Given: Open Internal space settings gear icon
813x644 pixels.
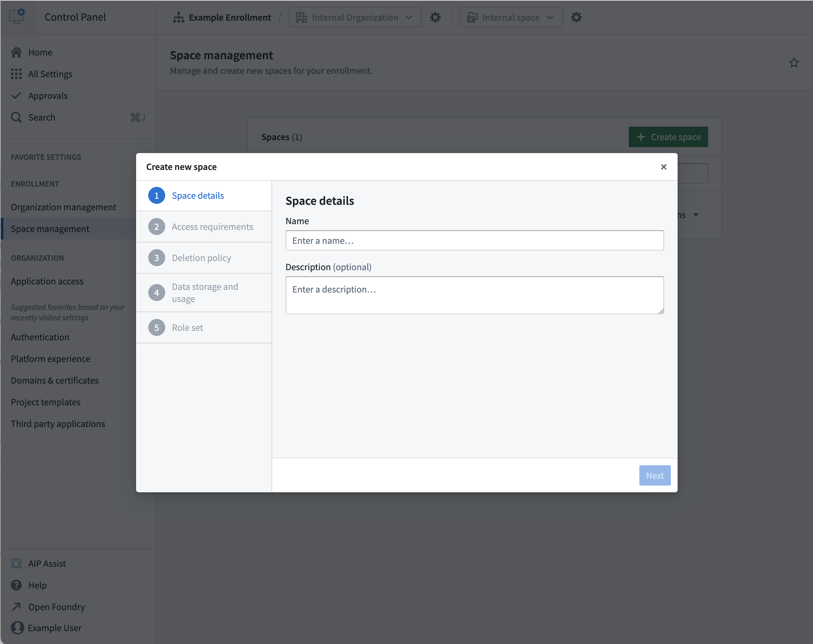Looking at the screenshot, I should point(576,17).
